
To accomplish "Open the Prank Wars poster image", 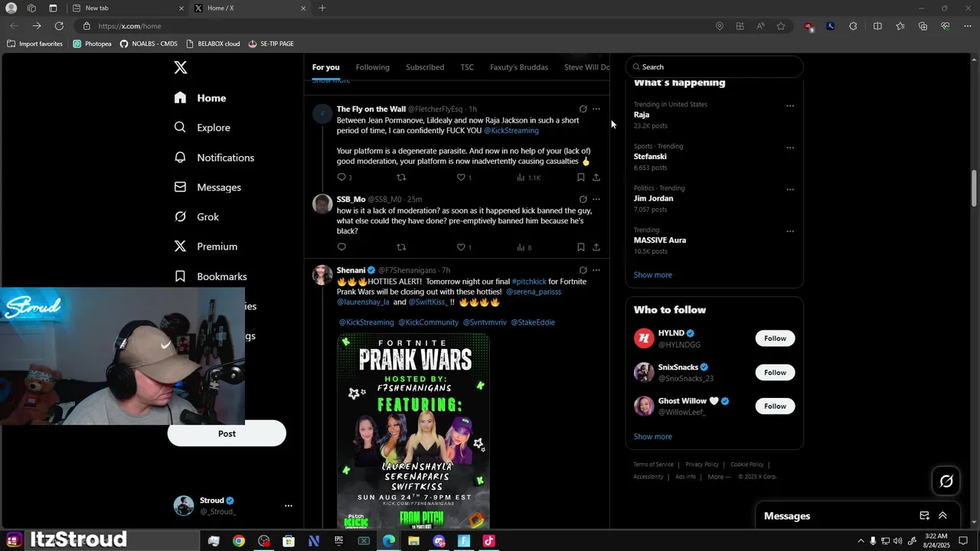I will point(413,431).
